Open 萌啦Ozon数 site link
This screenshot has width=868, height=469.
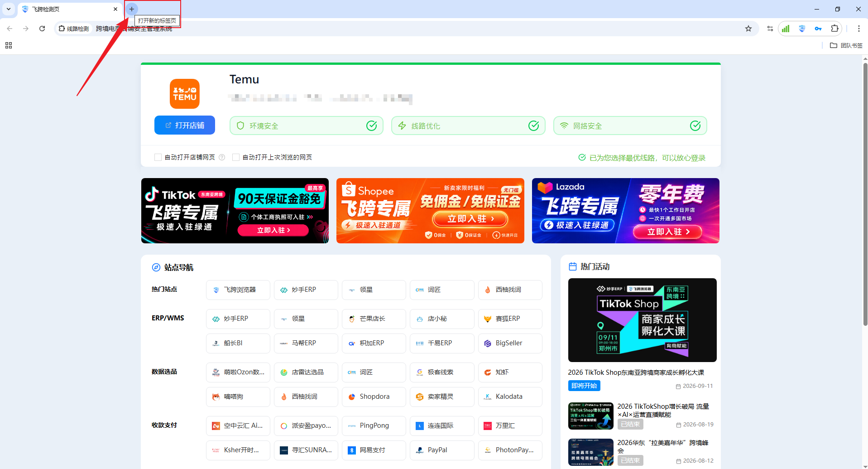[238, 372]
